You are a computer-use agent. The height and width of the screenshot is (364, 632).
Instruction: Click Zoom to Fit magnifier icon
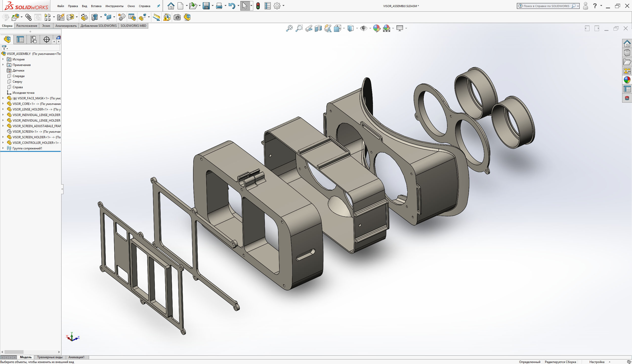coord(289,28)
